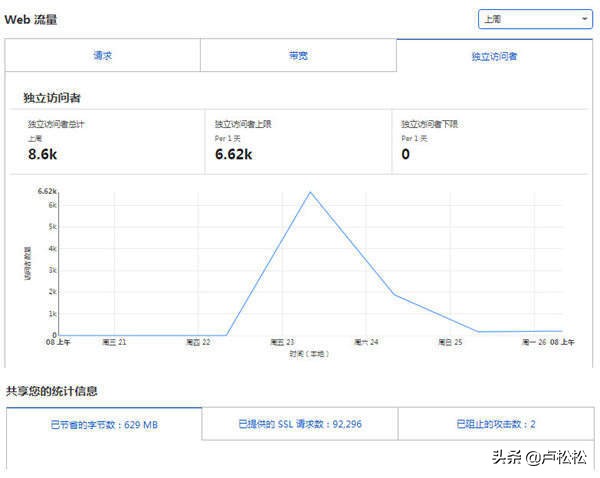Click the 独立访问者上限 label
Viewport: 600px width, 478px height.
click(x=243, y=124)
